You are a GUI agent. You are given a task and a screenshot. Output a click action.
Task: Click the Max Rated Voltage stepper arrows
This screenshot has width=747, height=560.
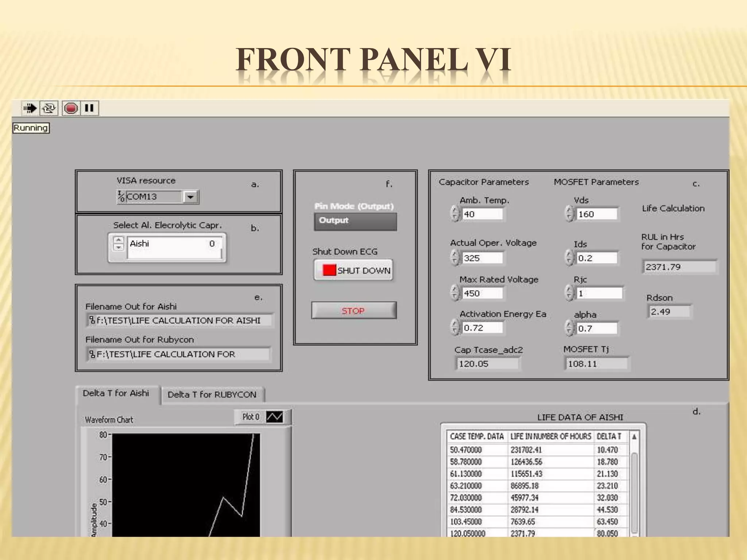tap(455, 293)
